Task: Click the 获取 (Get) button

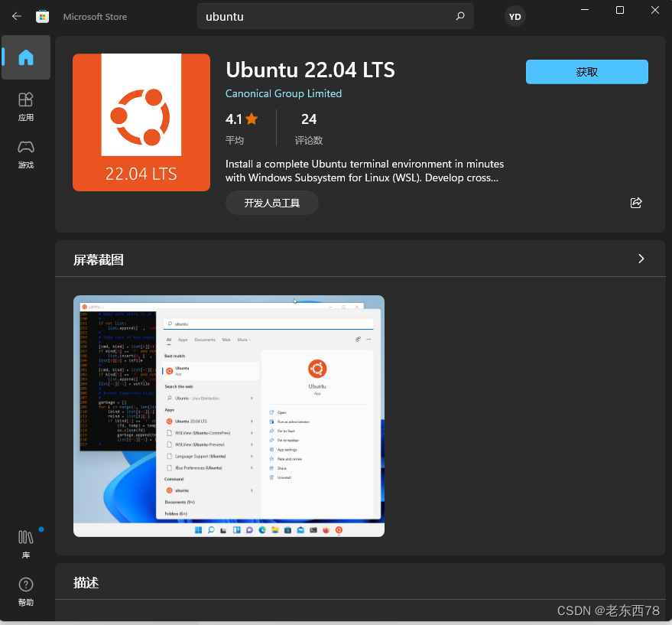Action: 586,72
